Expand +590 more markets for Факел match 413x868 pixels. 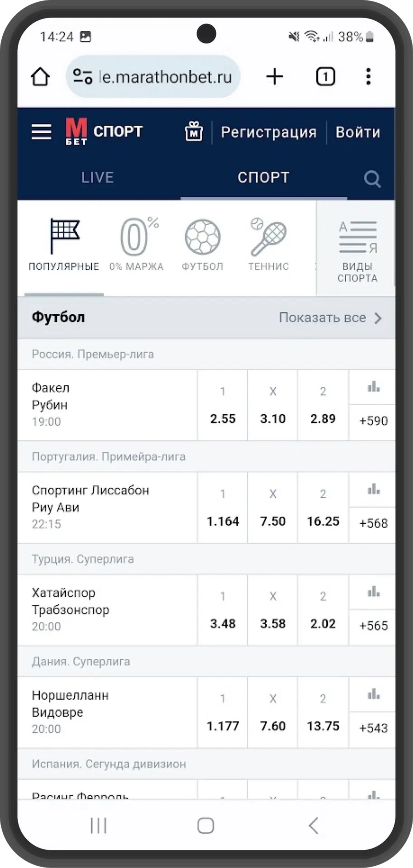tap(373, 421)
